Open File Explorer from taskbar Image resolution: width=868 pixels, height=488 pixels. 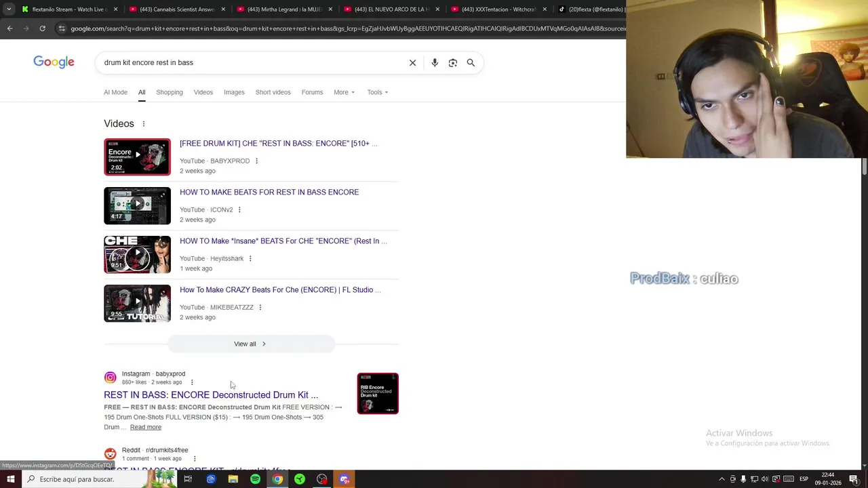pyautogui.click(x=233, y=479)
